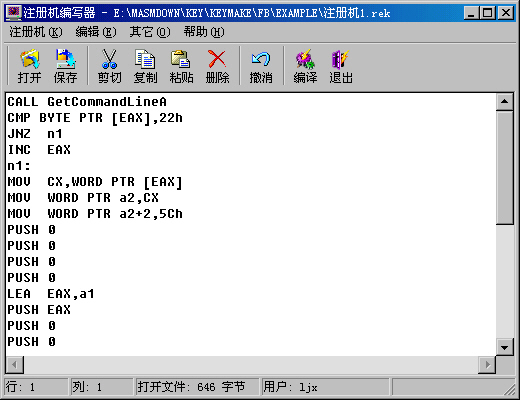The height and width of the screenshot is (400, 520).
Task: Click the 删除 (Delete) red X icon
Action: tap(217, 66)
